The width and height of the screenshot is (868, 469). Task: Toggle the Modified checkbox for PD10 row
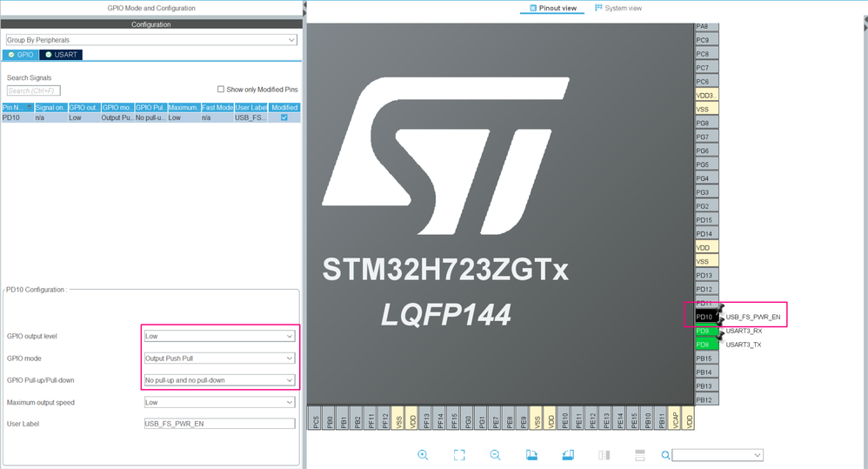(284, 118)
